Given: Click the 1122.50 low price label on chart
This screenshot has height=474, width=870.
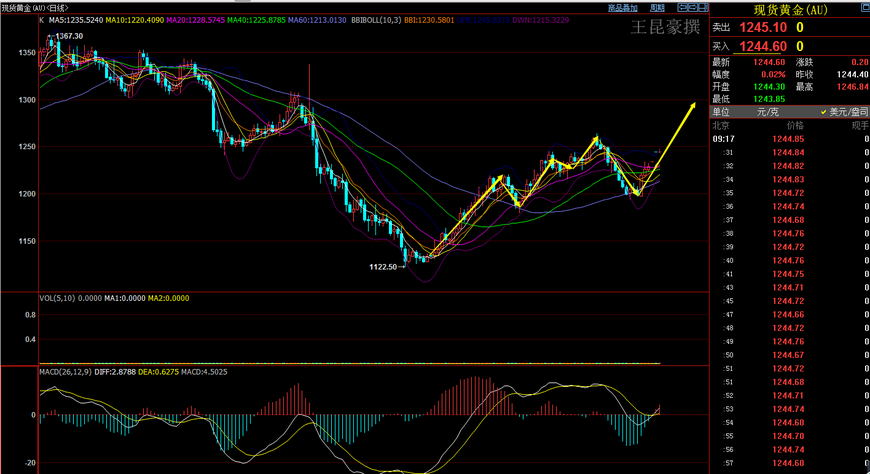Looking at the screenshot, I should pyautogui.click(x=383, y=267).
